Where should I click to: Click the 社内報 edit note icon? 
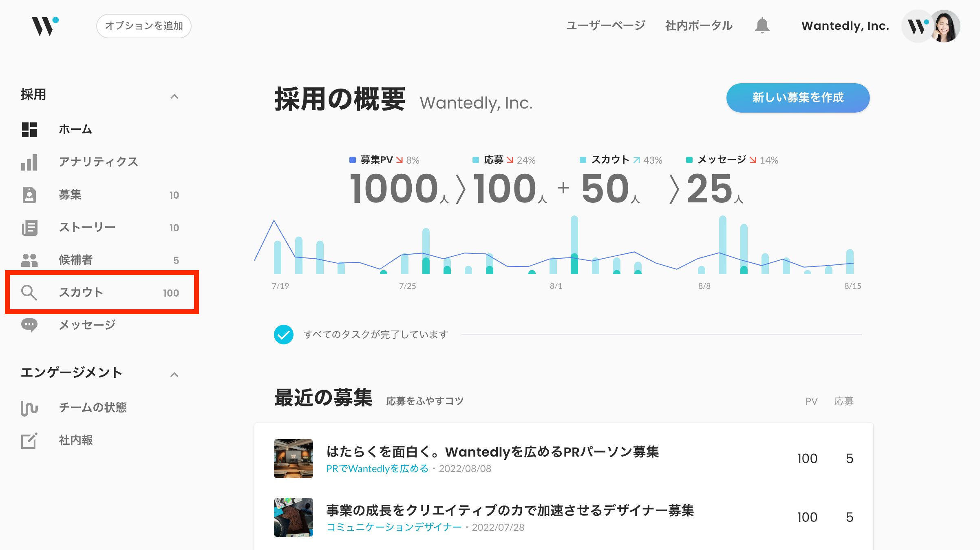29,441
